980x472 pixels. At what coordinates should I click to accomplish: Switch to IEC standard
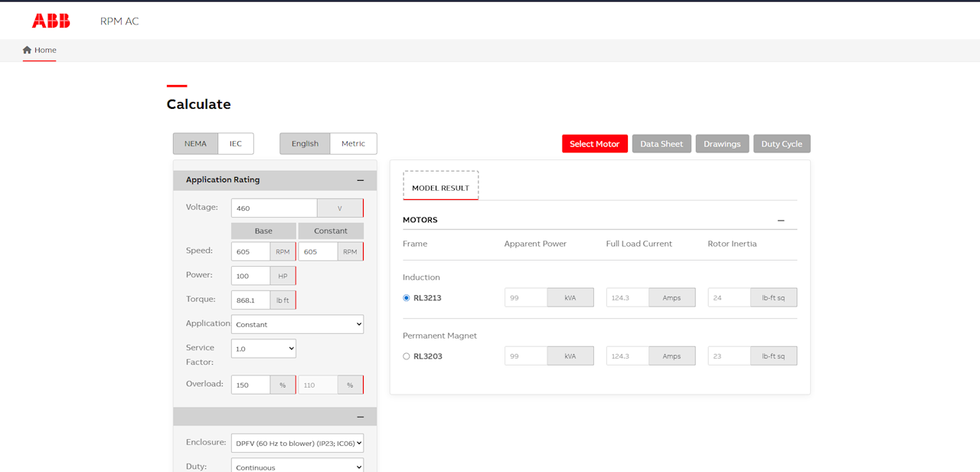tap(235, 143)
